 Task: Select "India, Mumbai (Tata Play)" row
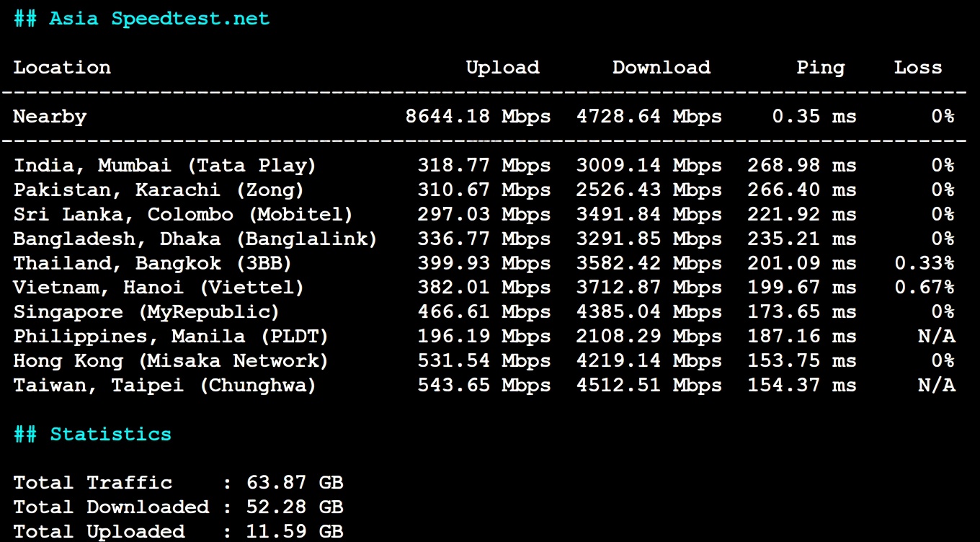[x=484, y=166]
